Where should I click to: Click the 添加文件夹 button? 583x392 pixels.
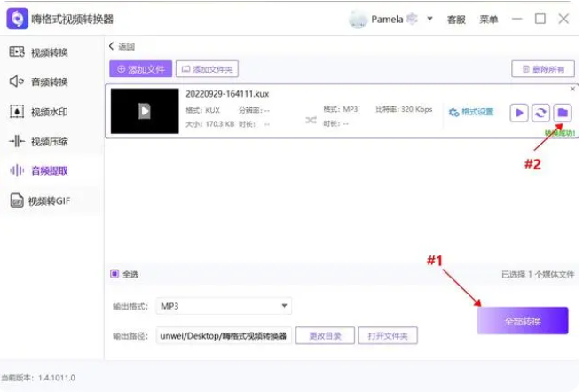207,69
